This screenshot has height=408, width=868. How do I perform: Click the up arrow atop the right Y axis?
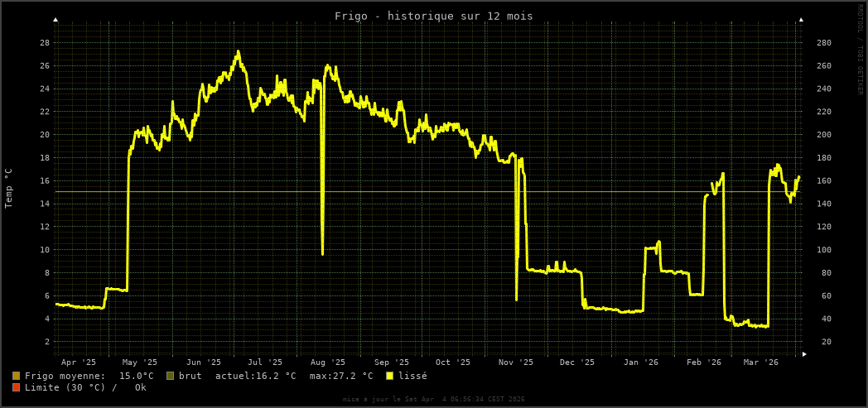pos(801,19)
